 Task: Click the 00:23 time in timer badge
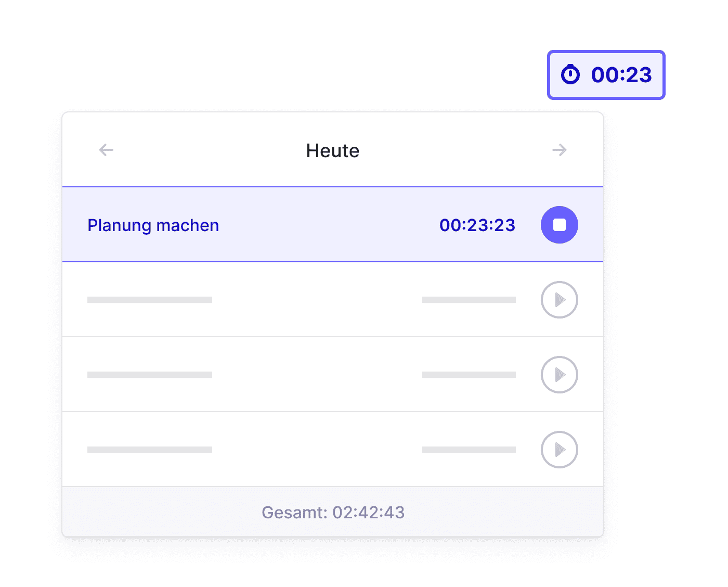pos(621,75)
